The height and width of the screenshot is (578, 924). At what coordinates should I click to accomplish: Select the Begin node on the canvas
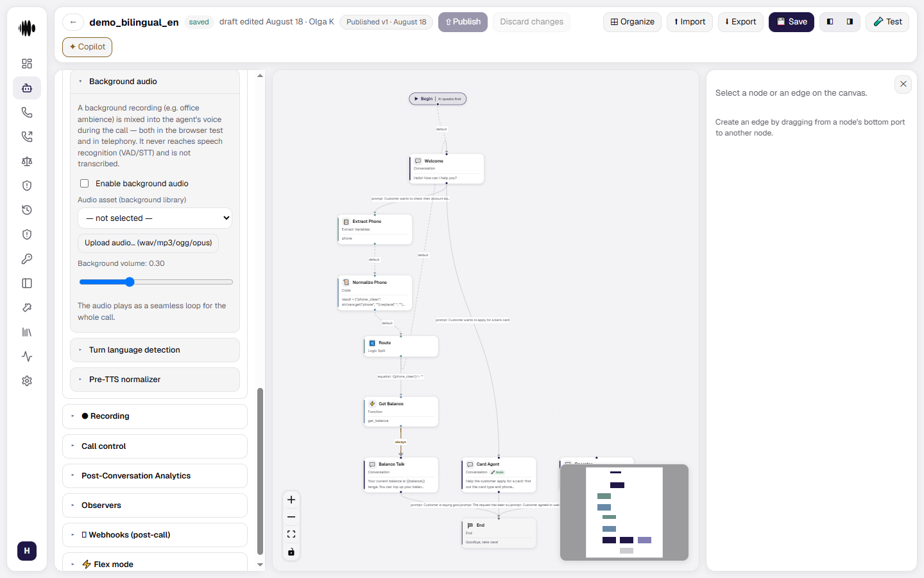438,99
